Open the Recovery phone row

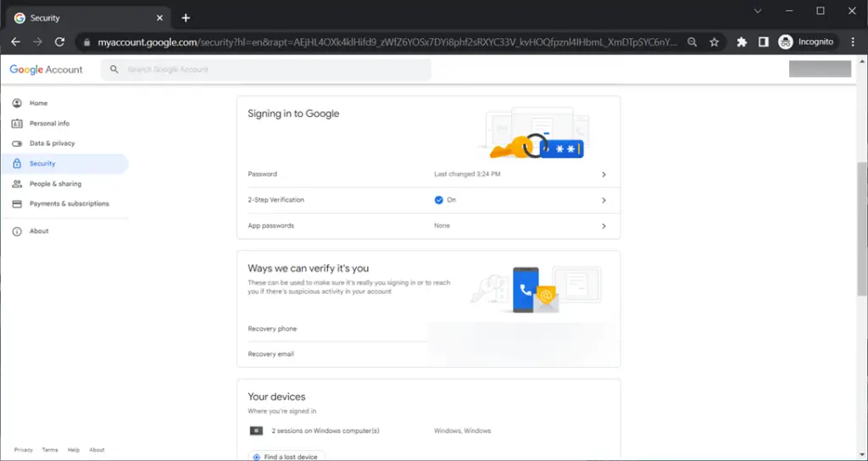click(428, 329)
